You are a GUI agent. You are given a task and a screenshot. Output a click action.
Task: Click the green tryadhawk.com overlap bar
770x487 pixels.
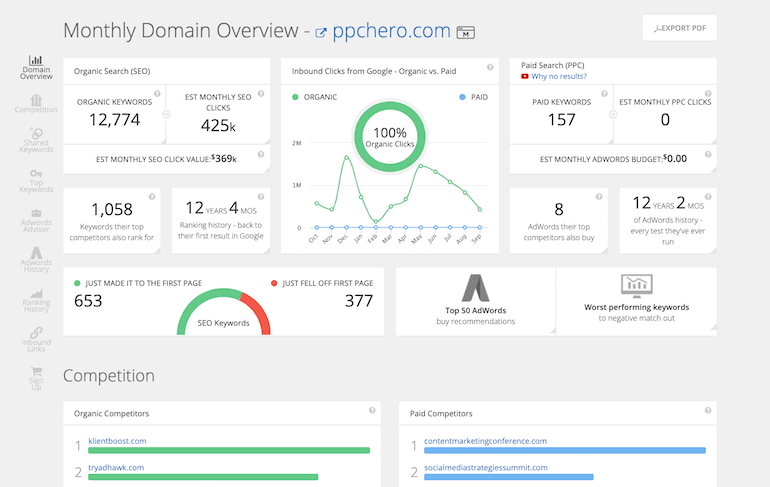(x=203, y=477)
